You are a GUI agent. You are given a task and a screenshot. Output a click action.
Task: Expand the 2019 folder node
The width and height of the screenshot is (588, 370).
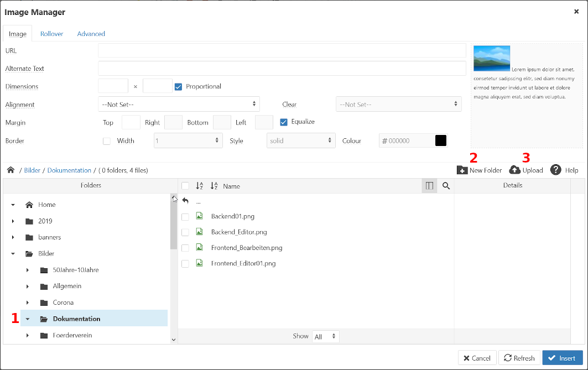13,221
